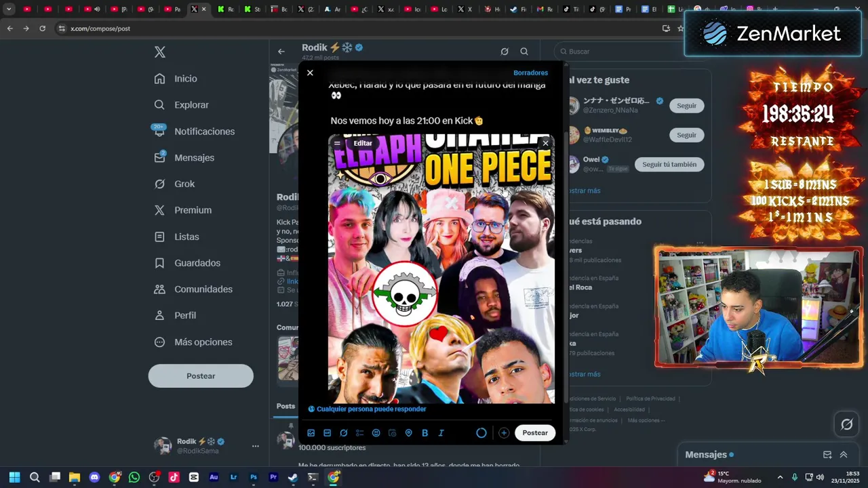Compose a new message in Mensajes drawer
868x488 pixels.
pos(827,455)
